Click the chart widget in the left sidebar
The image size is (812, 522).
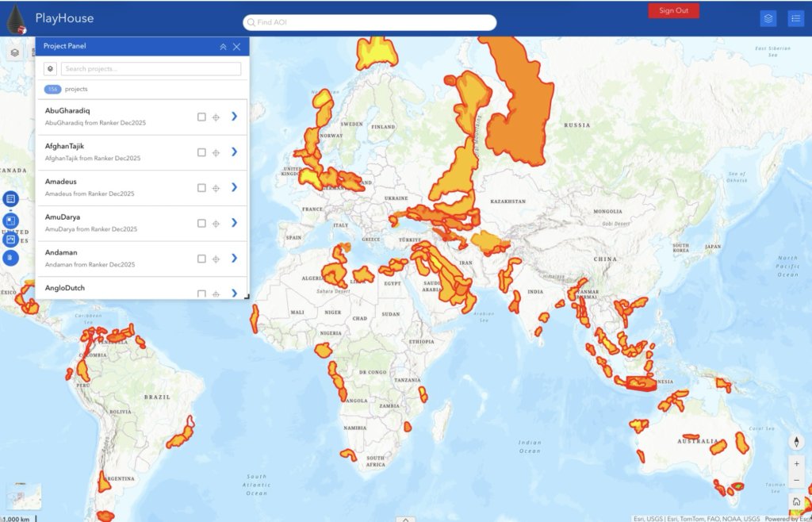coord(10,240)
